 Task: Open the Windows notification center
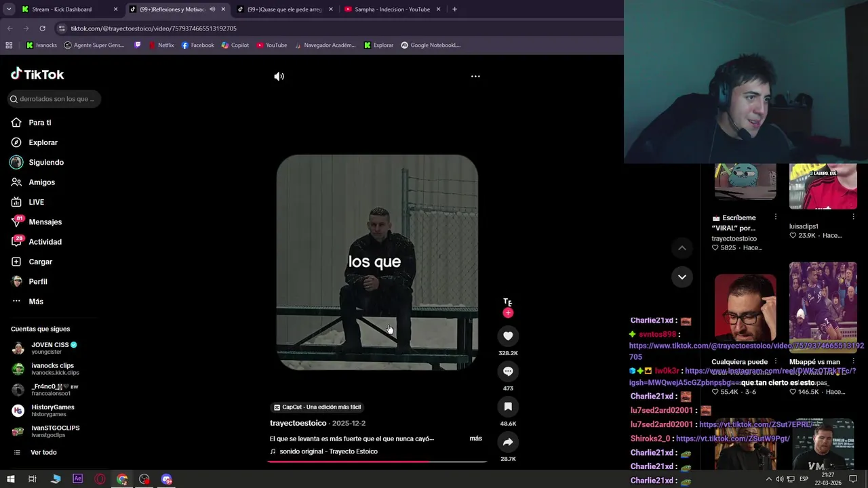click(x=854, y=479)
